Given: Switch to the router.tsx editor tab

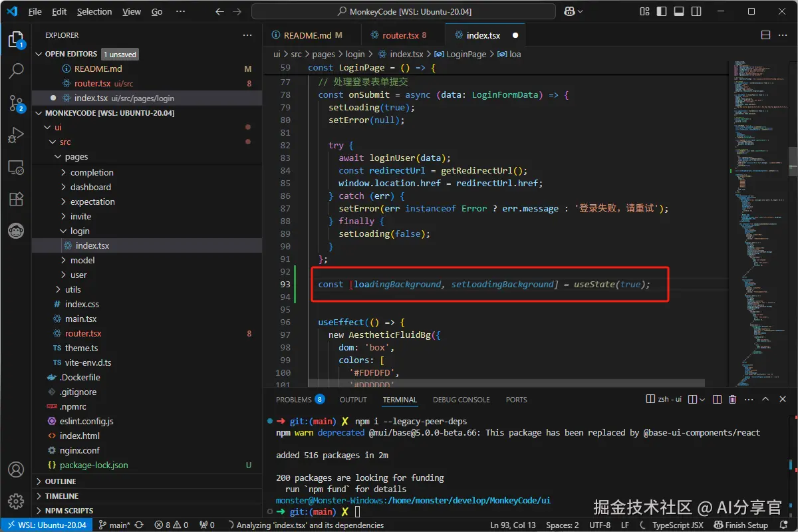Looking at the screenshot, I should tap(402, 35).
